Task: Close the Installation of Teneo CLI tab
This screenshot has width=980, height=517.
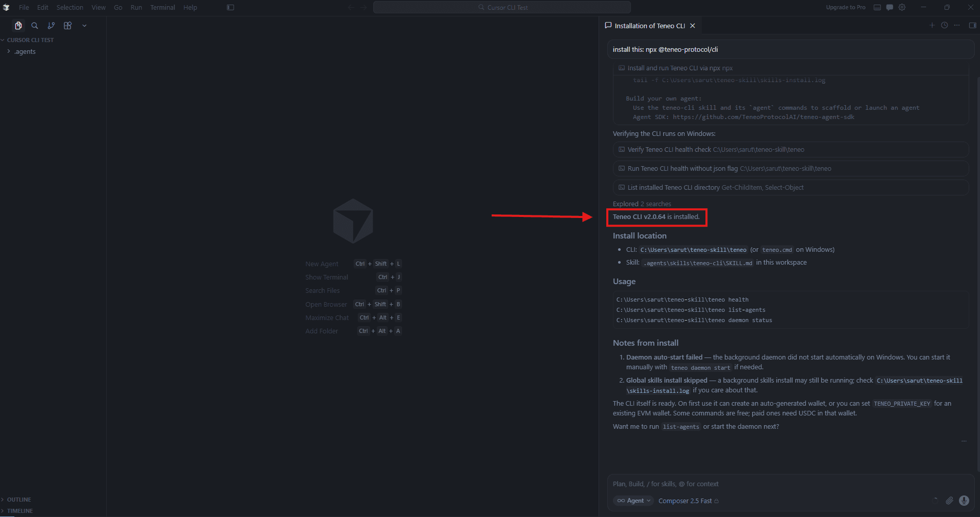Action: [693, 26]
